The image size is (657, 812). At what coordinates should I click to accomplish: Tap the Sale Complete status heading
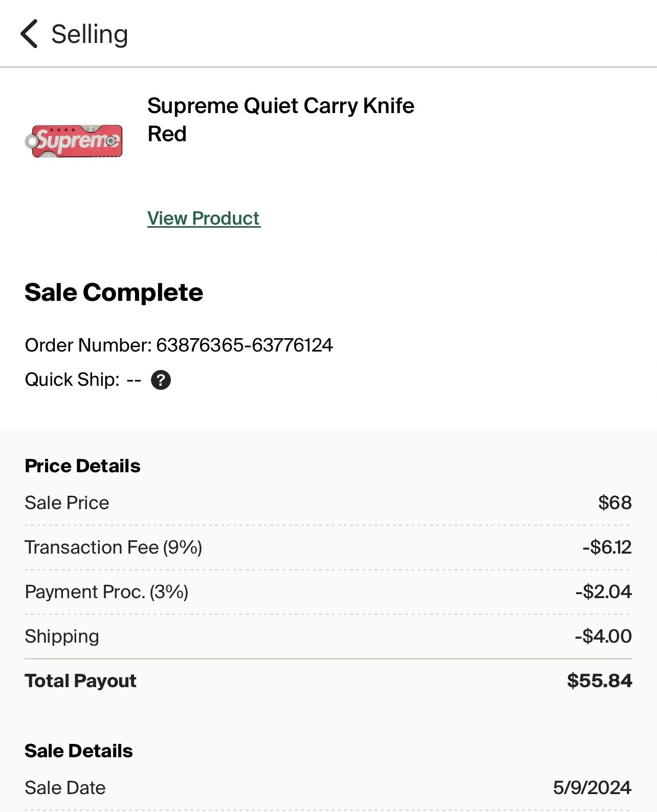[x=114, y=293]
